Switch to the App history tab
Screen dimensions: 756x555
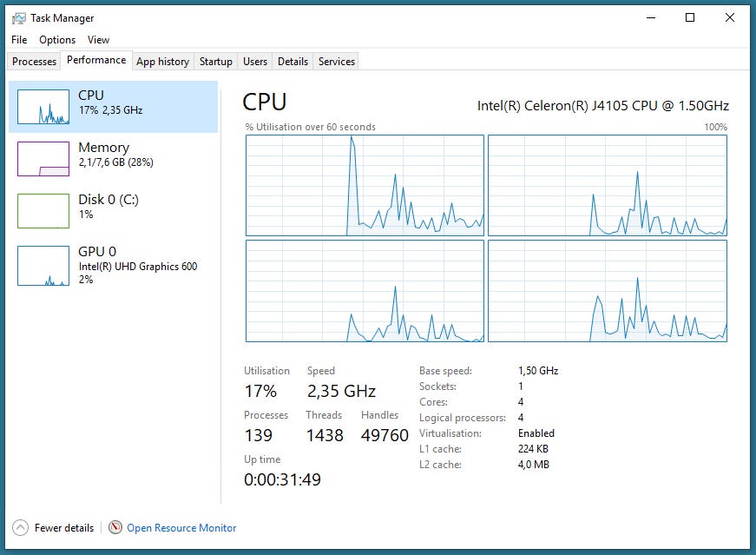click(x=162, y=62)
